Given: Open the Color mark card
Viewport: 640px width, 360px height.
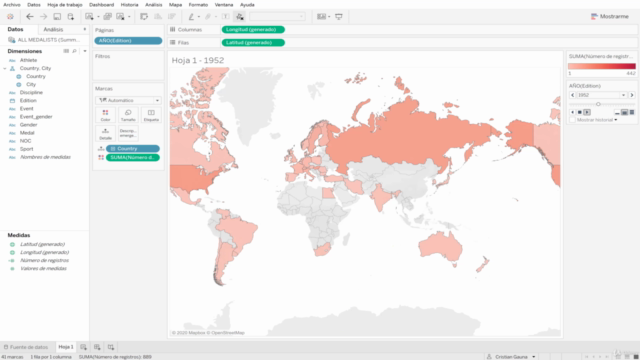Looking at the screenshot, I should [x=105, y=115].
